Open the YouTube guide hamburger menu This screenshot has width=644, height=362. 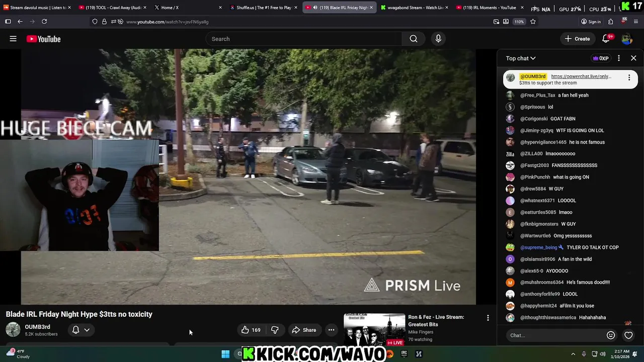coord(13,39)
